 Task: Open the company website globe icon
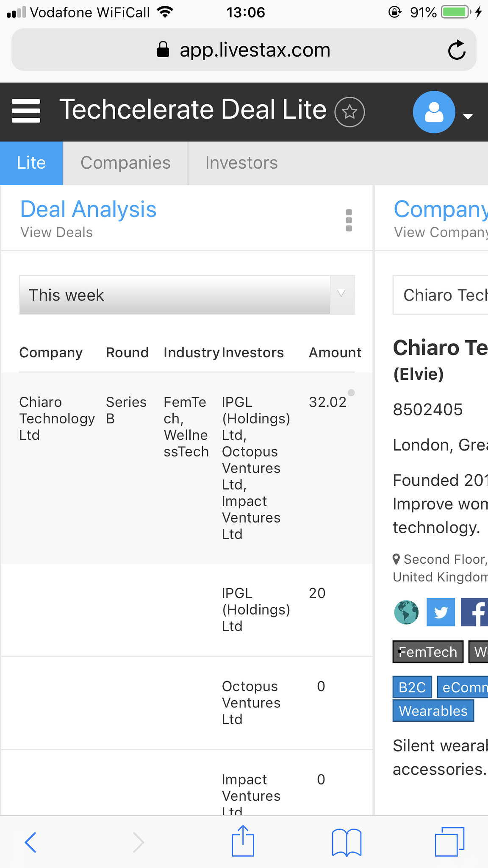406,612
